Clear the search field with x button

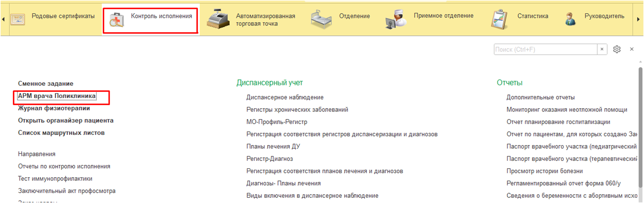pos(602,49)
